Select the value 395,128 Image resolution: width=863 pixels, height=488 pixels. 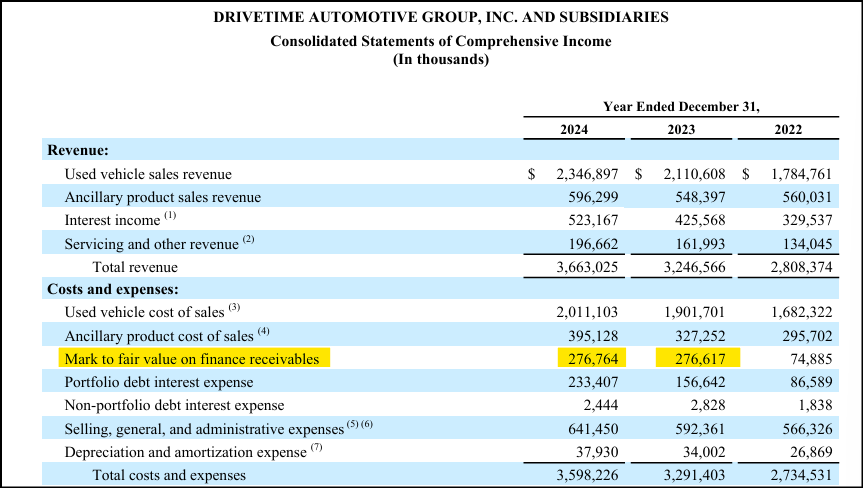[593, 336]
